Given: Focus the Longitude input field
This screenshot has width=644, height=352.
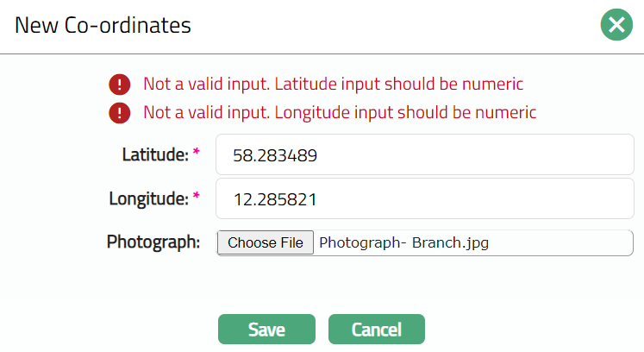Looking at the screenshot, I should (424, 199).
